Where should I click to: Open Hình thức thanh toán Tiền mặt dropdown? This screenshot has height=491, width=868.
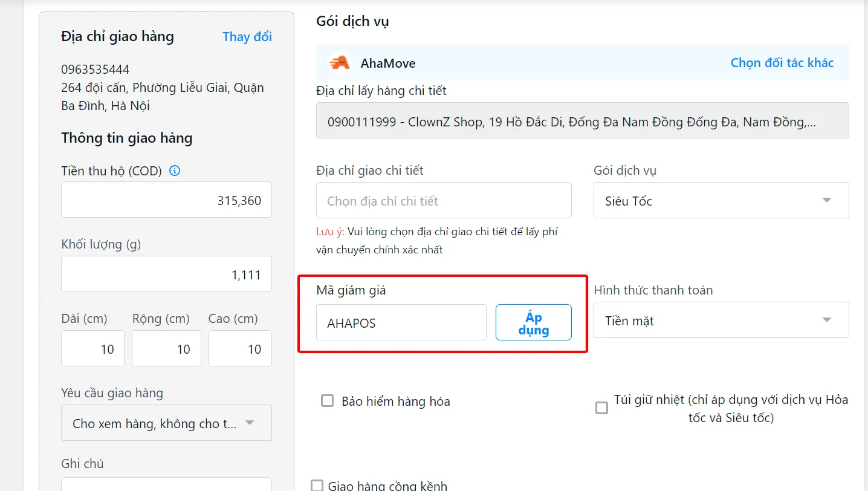click(721, 320)
